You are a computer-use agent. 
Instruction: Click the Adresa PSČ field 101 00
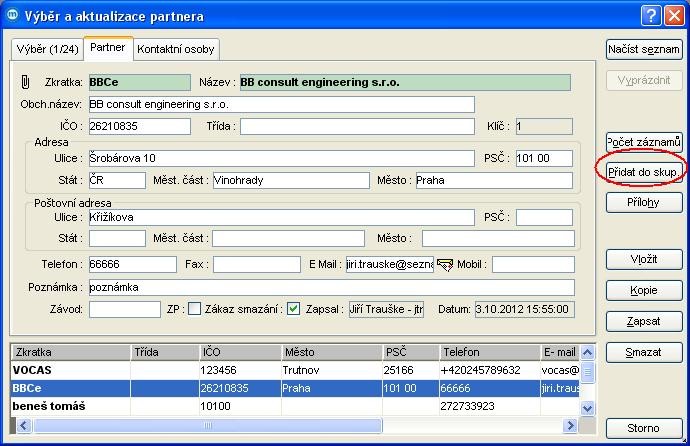pyautogui.click(x=544, y=158)
